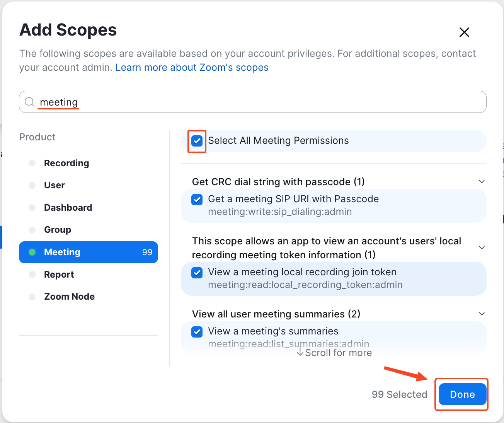The width and height of the screenshot is (504, 423).
Task: Click meeting:read:local_recording_token:admin scope text
Action: pyautogui.click(x=305, y=285)
